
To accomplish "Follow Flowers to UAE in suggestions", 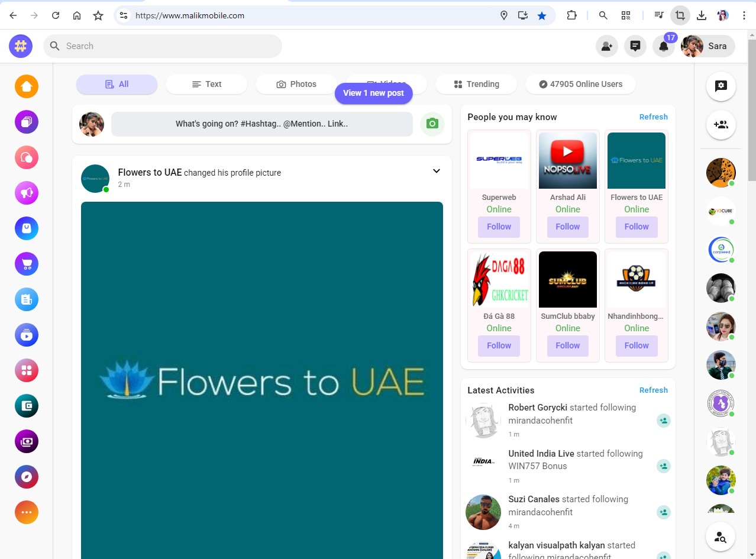I will [637, 227].
